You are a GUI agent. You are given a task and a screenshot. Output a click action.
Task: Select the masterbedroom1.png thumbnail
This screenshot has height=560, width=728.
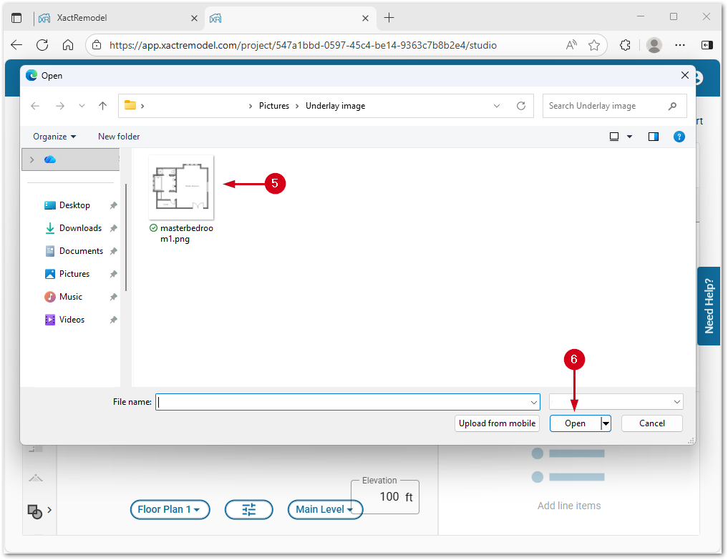click(x=180, y=187)
